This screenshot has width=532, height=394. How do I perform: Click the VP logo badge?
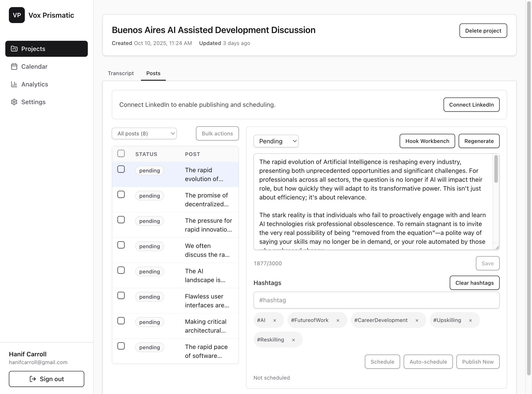pos(17,15)
